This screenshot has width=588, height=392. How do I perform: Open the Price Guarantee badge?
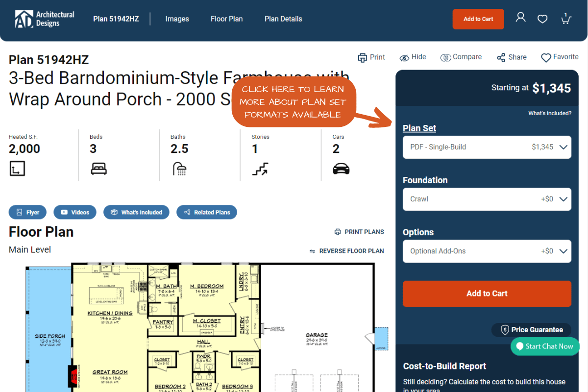532,330
